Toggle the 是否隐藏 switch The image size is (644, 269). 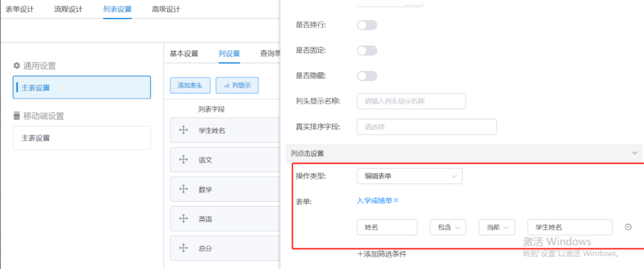point(366,76)
